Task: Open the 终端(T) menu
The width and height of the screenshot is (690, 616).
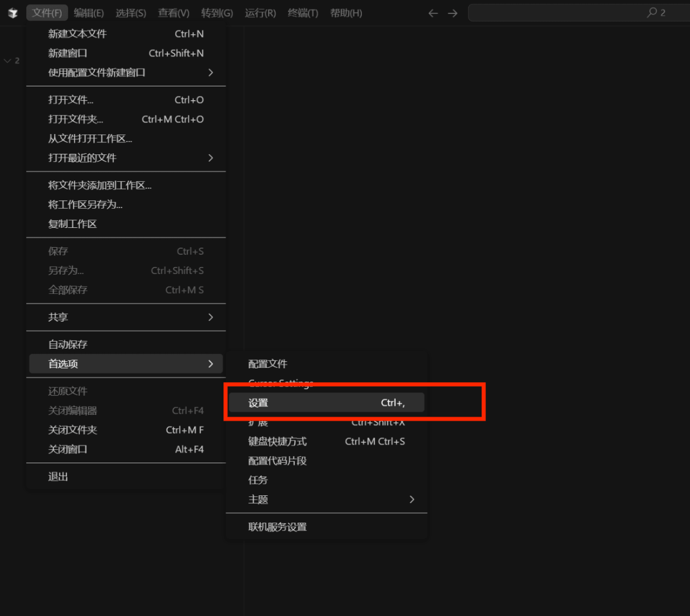Action: pos(303,13)
